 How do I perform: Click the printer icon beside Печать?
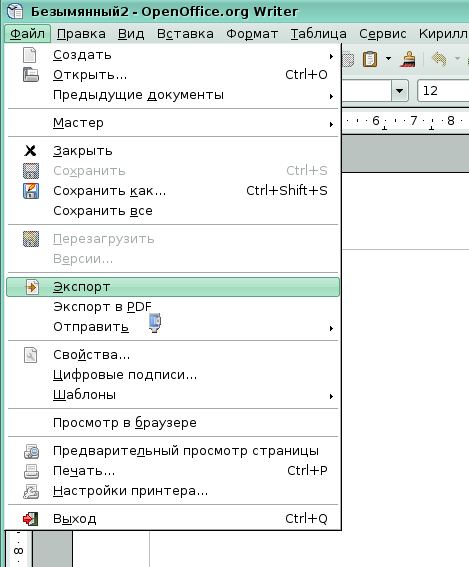tap(31, 471)
